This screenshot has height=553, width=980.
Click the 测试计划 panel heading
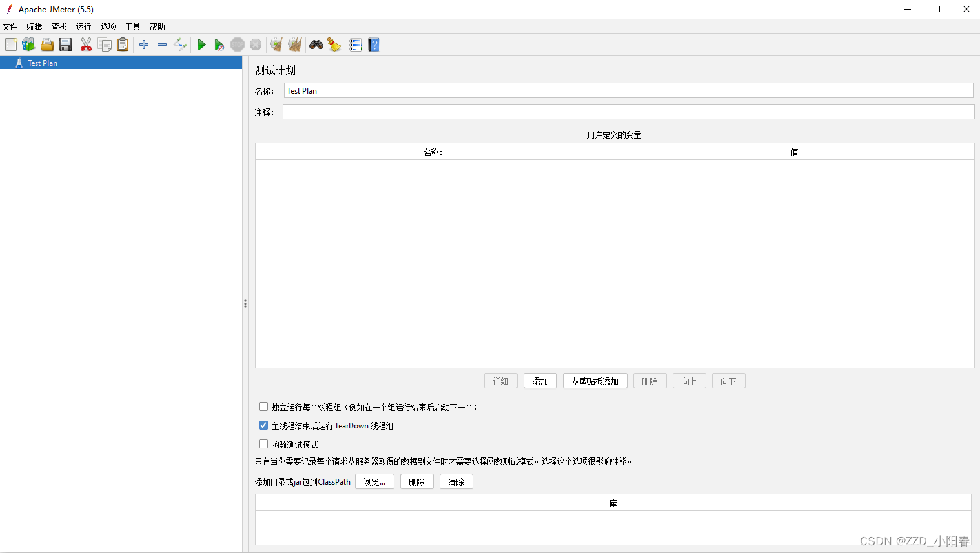coord(275,70)
